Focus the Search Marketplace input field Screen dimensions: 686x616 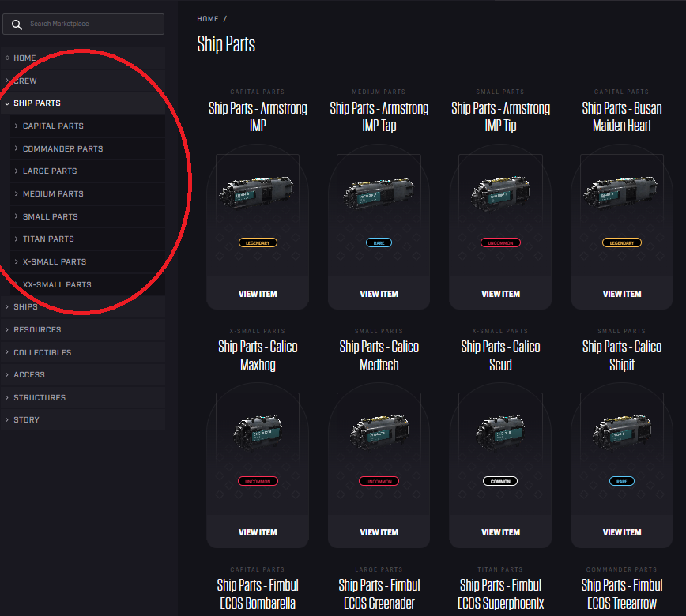[83, 24]
